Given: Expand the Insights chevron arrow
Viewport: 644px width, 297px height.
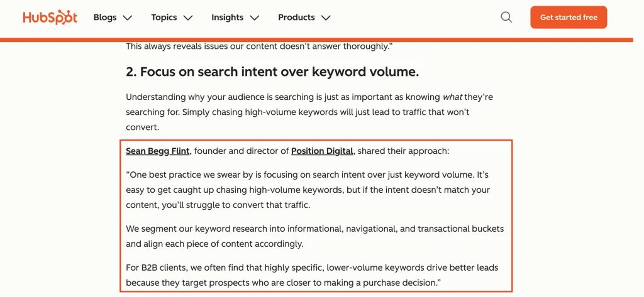Looking at the screenshot, I should coord(255,18).
